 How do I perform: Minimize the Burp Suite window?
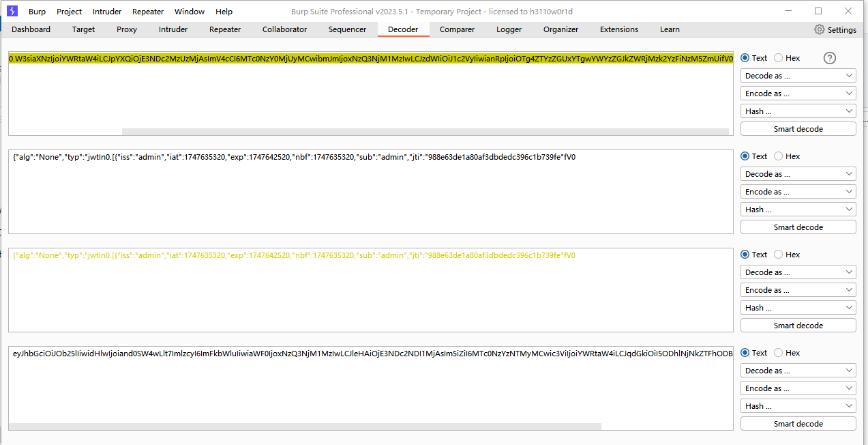click(788, 11)
